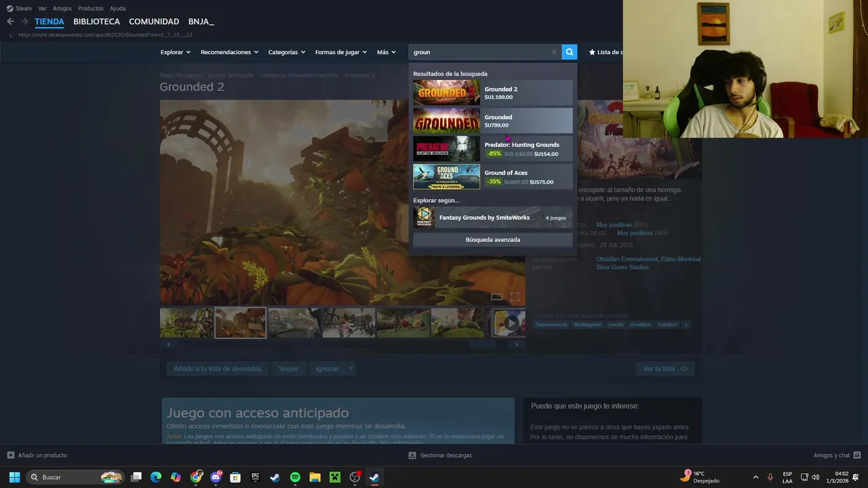
Task: Clear the search box with the X
Action: pos(554,52)
